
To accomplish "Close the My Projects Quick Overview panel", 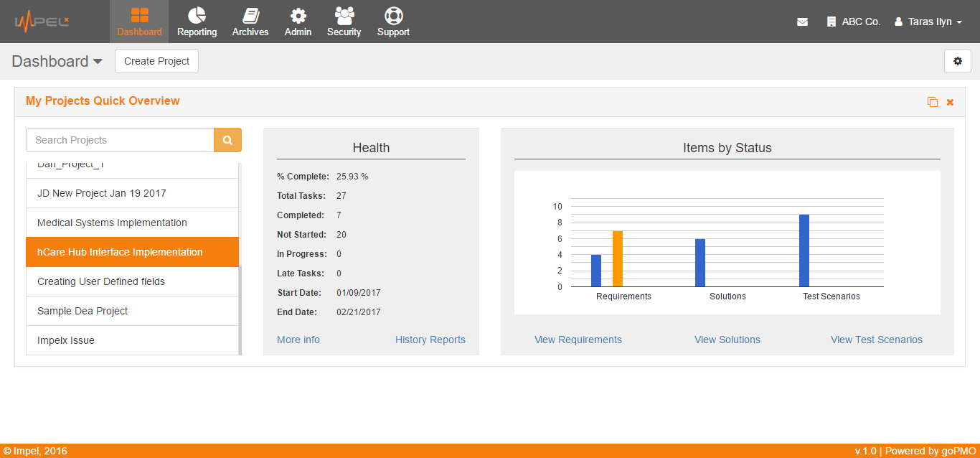I will [950, 102].
